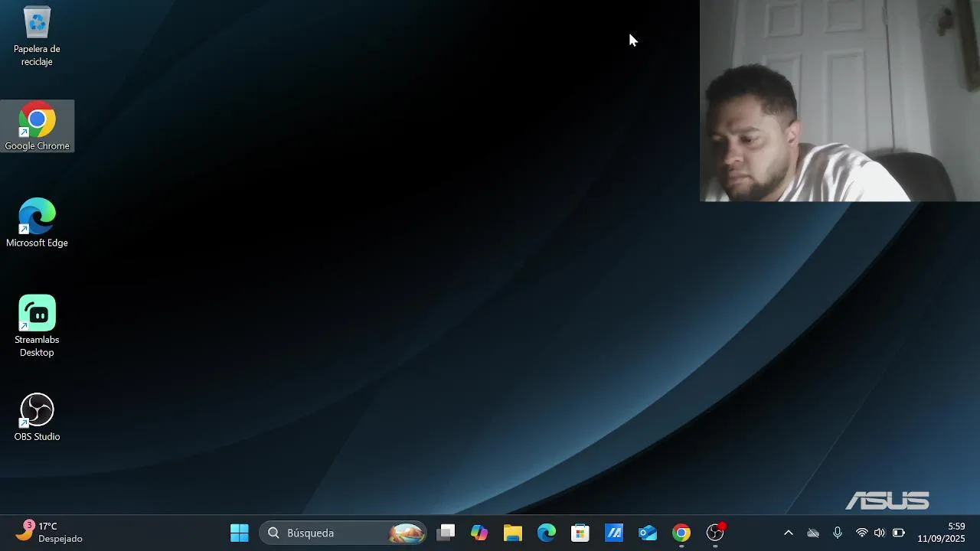Select the Papelera de reciclaje desktop icon
Screen dimensions: 980x551
(x=37, y=35)
